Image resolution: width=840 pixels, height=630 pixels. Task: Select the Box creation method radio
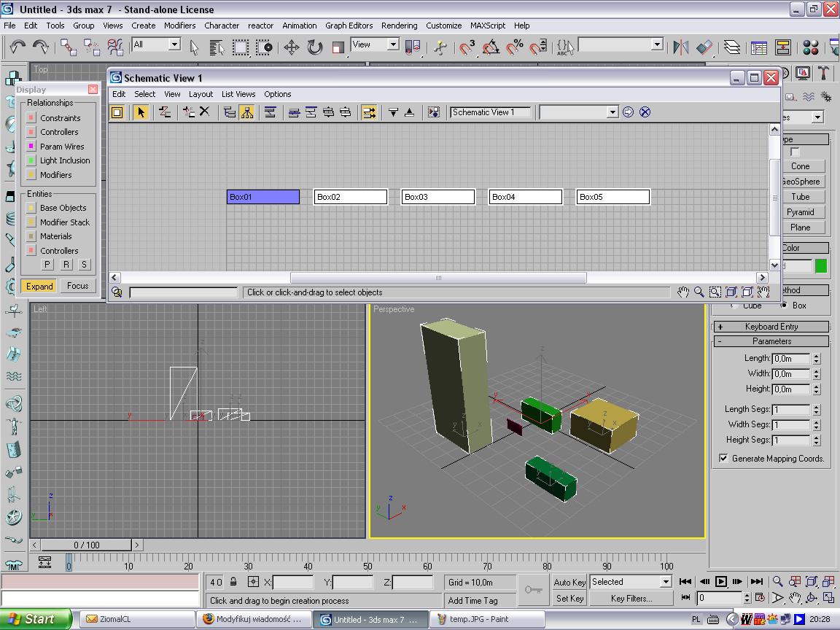784,306
